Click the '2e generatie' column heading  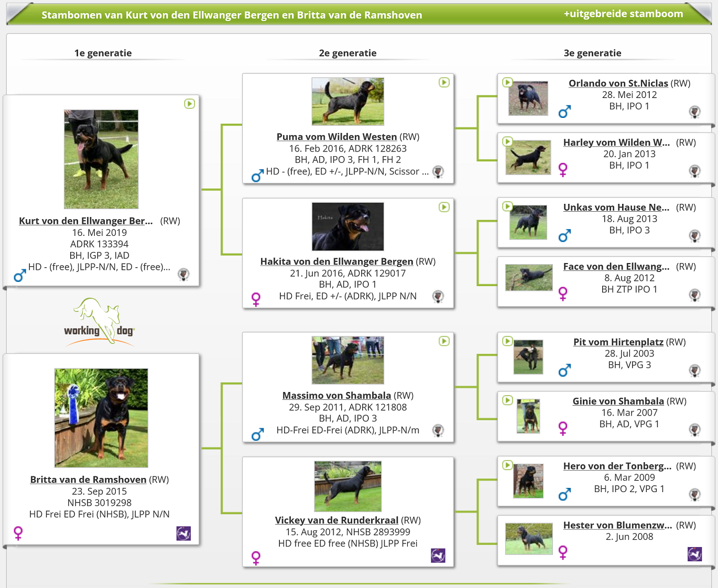tap(347, 53)
